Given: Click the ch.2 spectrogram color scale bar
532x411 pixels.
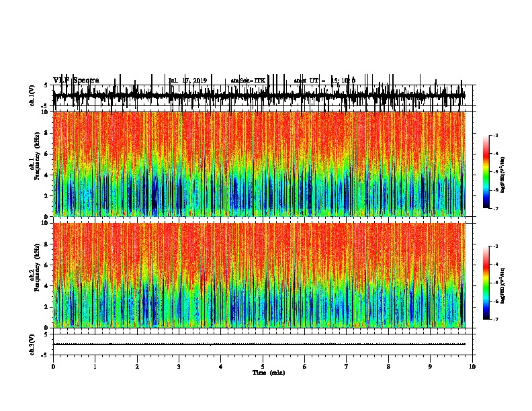Looking at the screenshot, I should pyautogui.click(x=486, y=283).
